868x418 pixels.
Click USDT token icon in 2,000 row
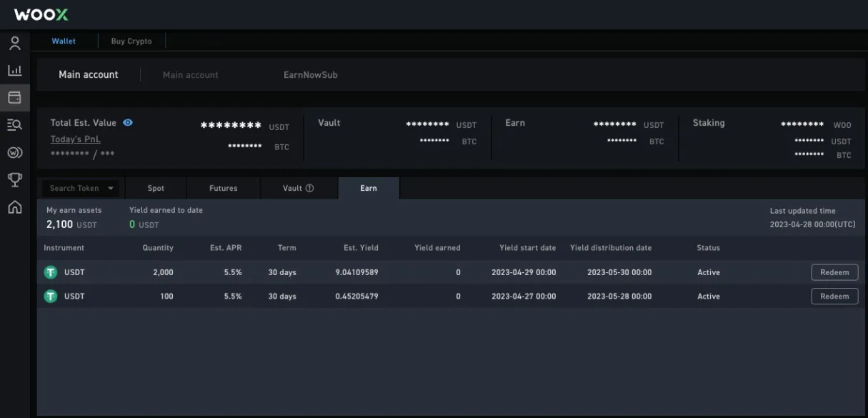(51, 272)
